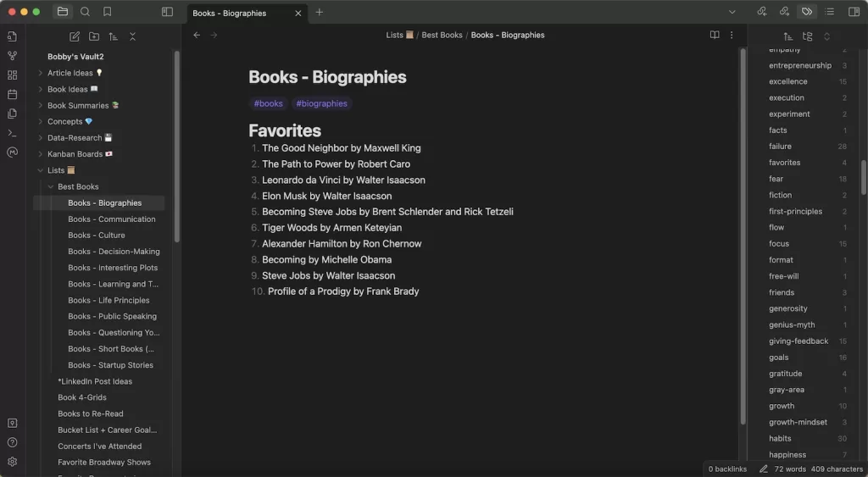Open the tab list dropdown arrow
This screenshot has height=477, width=868.
click(732, 12)
